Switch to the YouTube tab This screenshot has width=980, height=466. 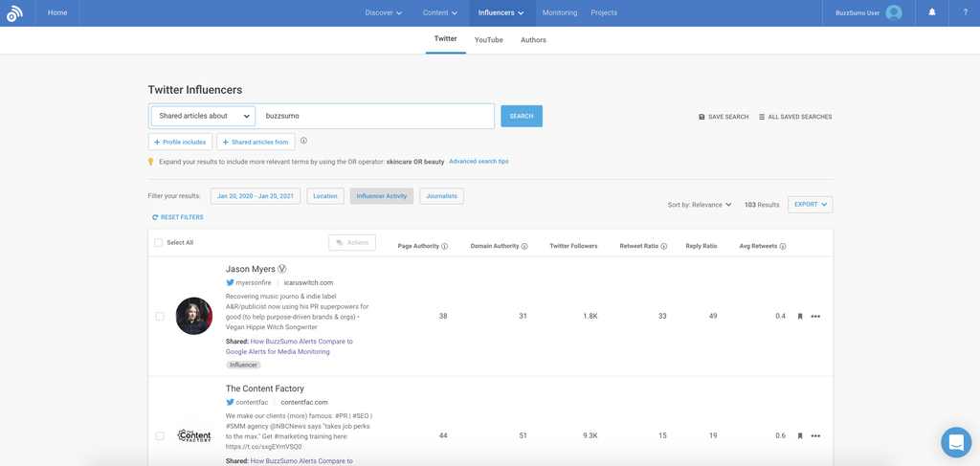point(488,40)
